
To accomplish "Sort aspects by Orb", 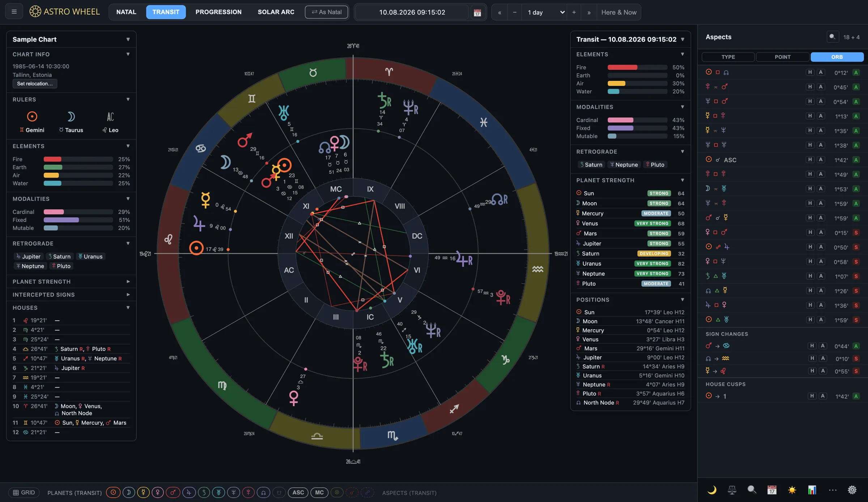I will [x=837, y=57].
